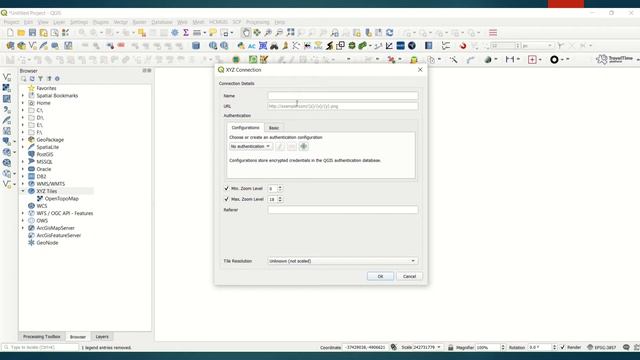Select the GeoNode entry in Browser
This screenshot has height=360, width=640.
click(47, 242)
